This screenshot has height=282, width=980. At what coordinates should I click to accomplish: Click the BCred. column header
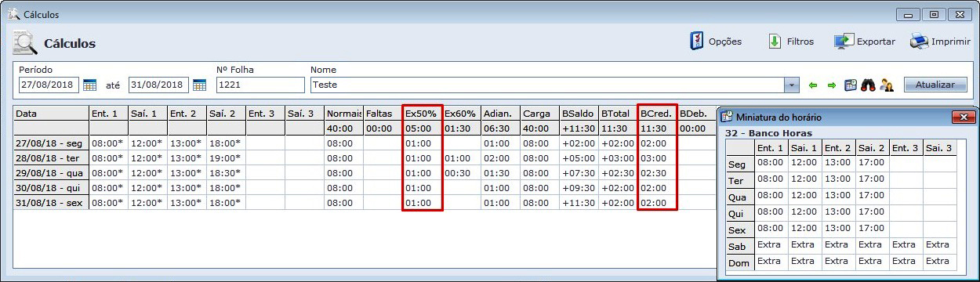pyautogui.click(x=657, y=114)
